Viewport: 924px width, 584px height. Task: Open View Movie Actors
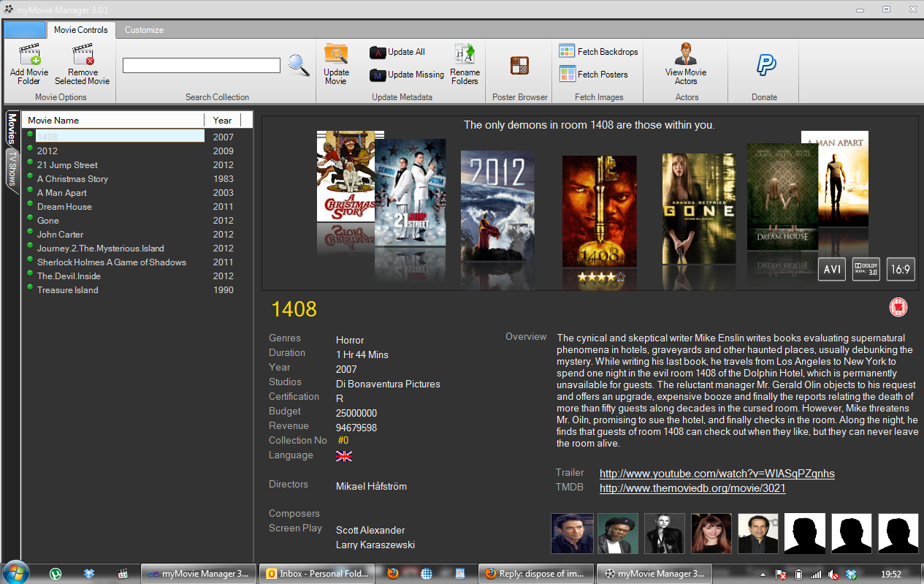[x=686, y=64]
